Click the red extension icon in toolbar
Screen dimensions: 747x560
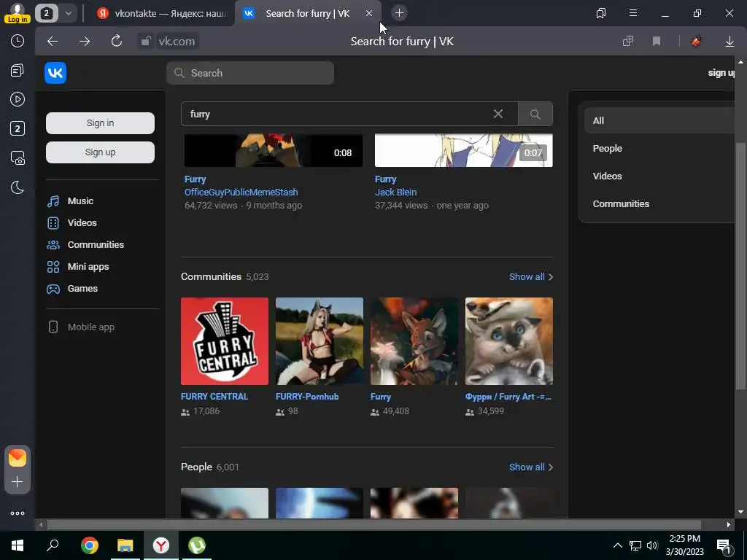point(696,42)
